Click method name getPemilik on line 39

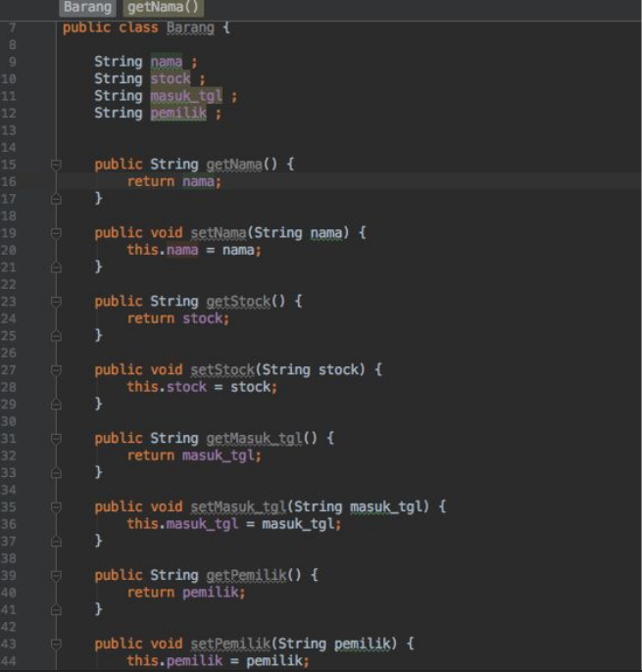pos(246,576)
